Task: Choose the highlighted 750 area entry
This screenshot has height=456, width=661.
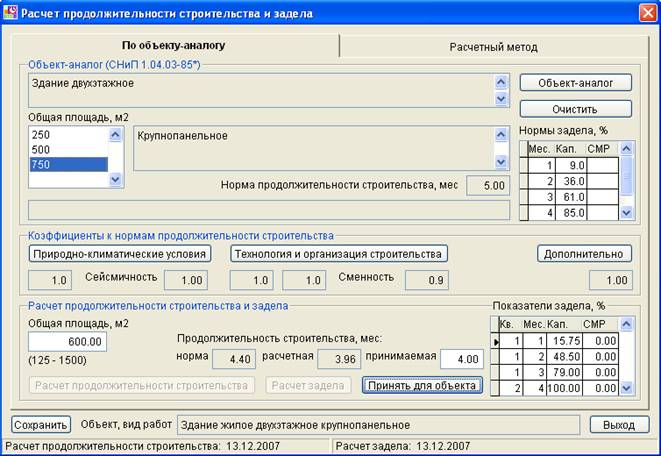Action: pyautogui.click(x=66, y=164)
